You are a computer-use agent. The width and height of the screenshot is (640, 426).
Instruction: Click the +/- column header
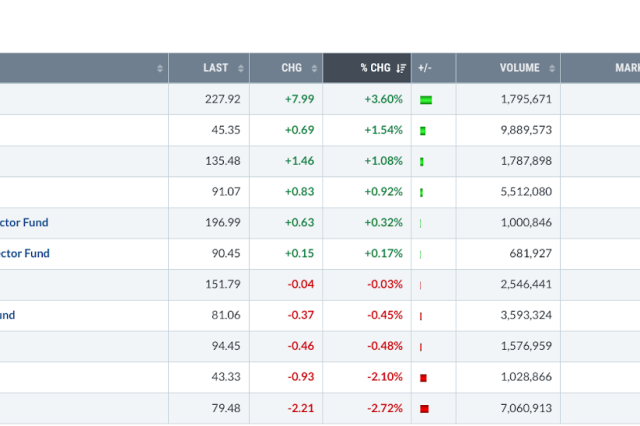pyautogui.click(x=424, y=68)
